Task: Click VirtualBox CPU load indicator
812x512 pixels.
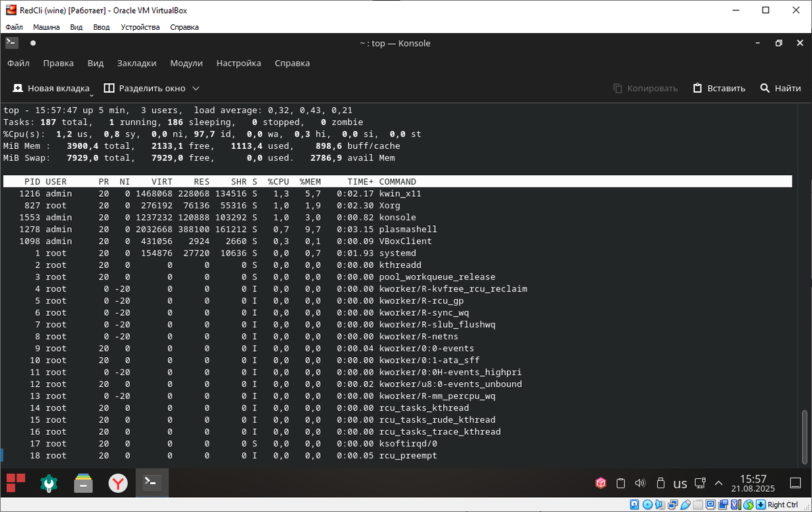Action: [736, 505]
